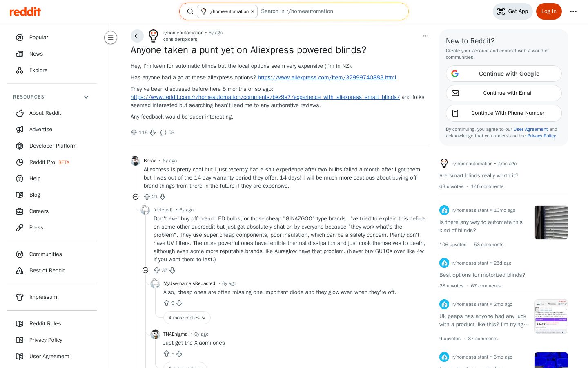Open the post's three-dot options menu
This screenshot has height=368, width=588.
tap(426, 36)
